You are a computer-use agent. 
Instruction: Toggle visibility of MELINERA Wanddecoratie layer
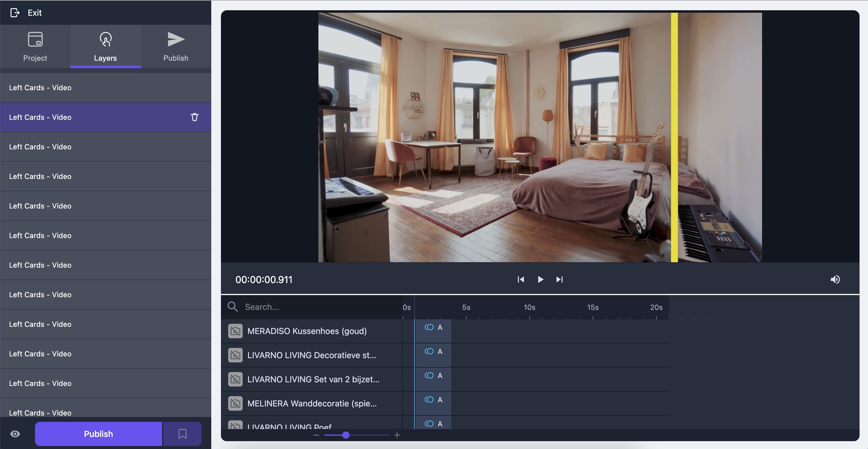pos(235,403)
